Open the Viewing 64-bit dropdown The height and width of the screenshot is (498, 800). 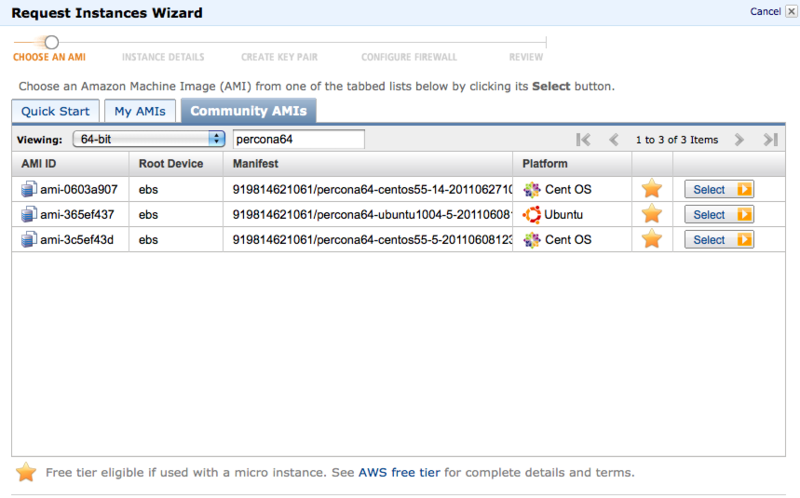tap(148, 139)
